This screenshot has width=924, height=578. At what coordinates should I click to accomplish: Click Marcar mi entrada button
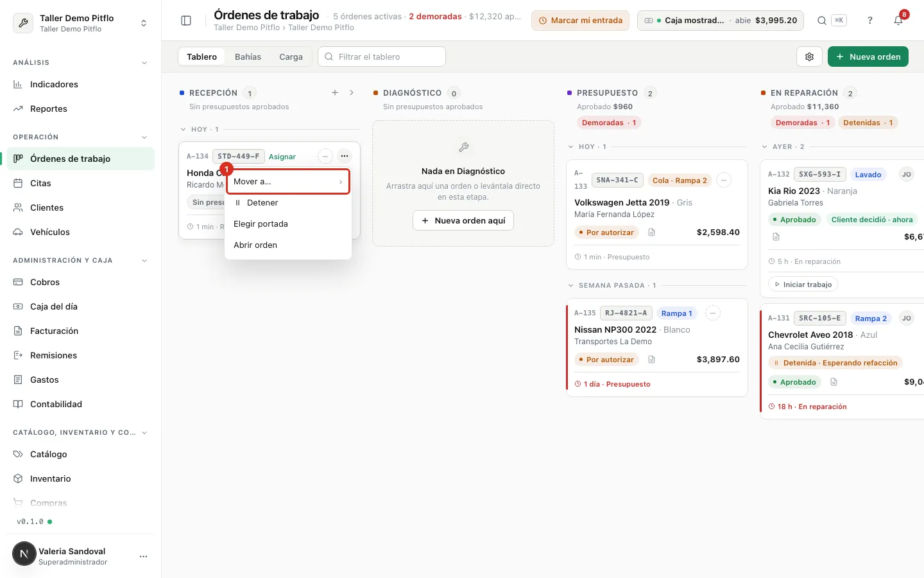click(x=580, y=21)
